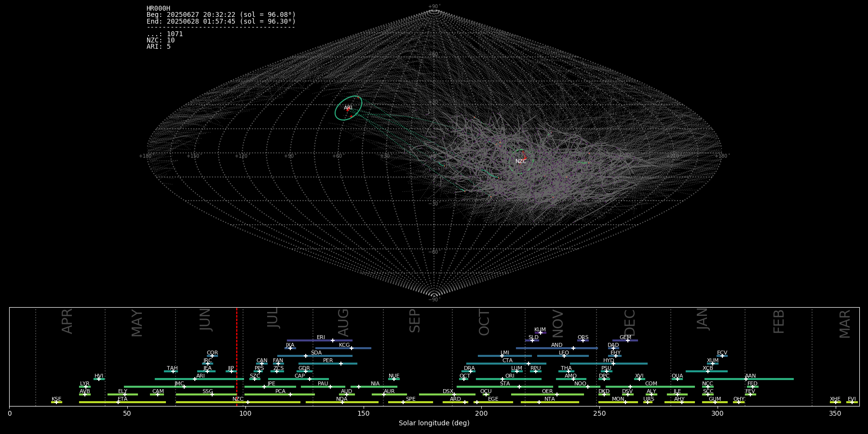This screenshot has height=434, width=868.
Task: Click the KSE shower bar label
Action: tap(56, 399)
